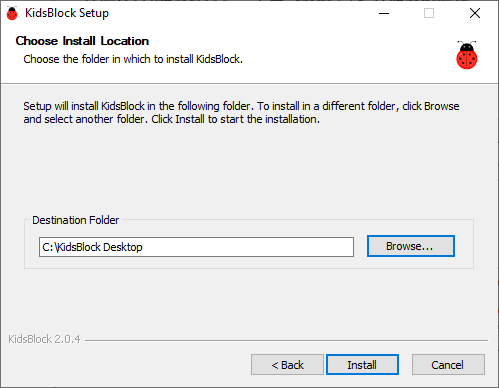Focus the Destination Folder path field
The width and height of the screenshot is (499, 388).
pyautogui.click(x=196, y=247)
